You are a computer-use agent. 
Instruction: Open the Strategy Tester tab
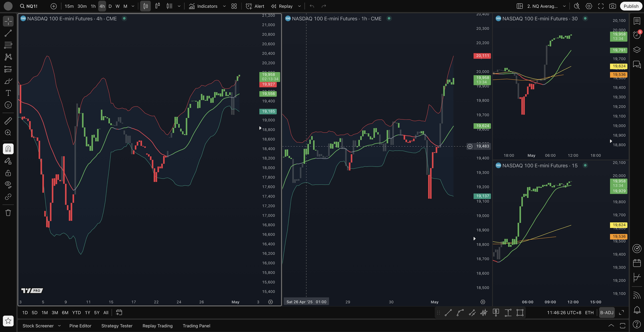click(117, 326)
